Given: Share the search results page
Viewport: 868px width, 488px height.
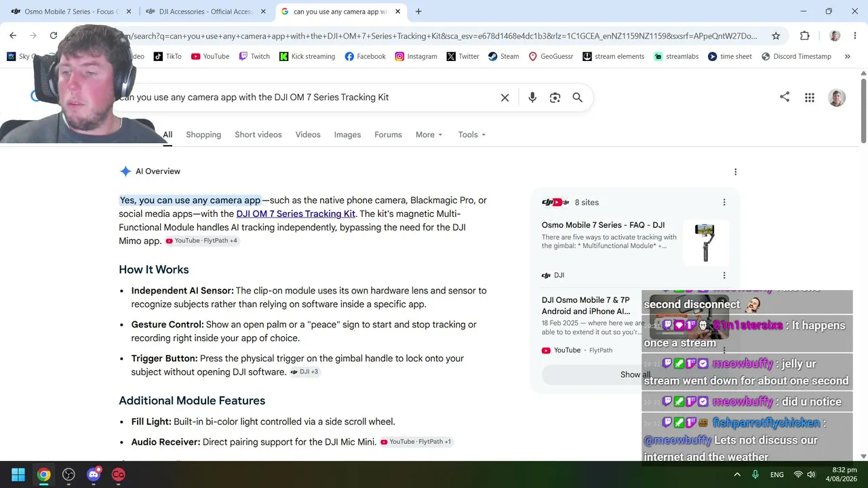Looking at the screenshot, I should click(x=785, y=97).
